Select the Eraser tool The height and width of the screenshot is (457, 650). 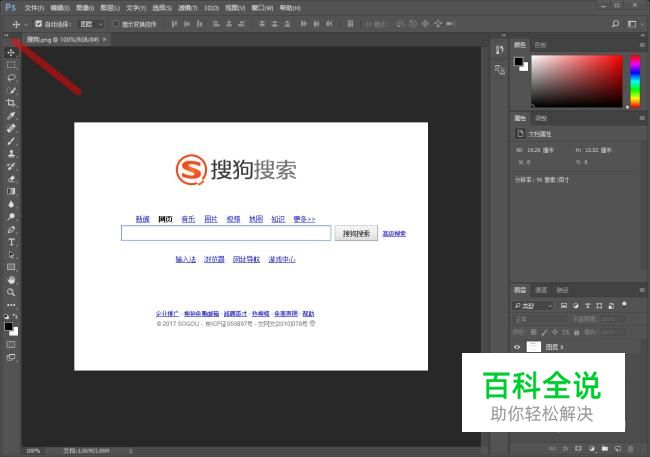(x=11, y=179)
